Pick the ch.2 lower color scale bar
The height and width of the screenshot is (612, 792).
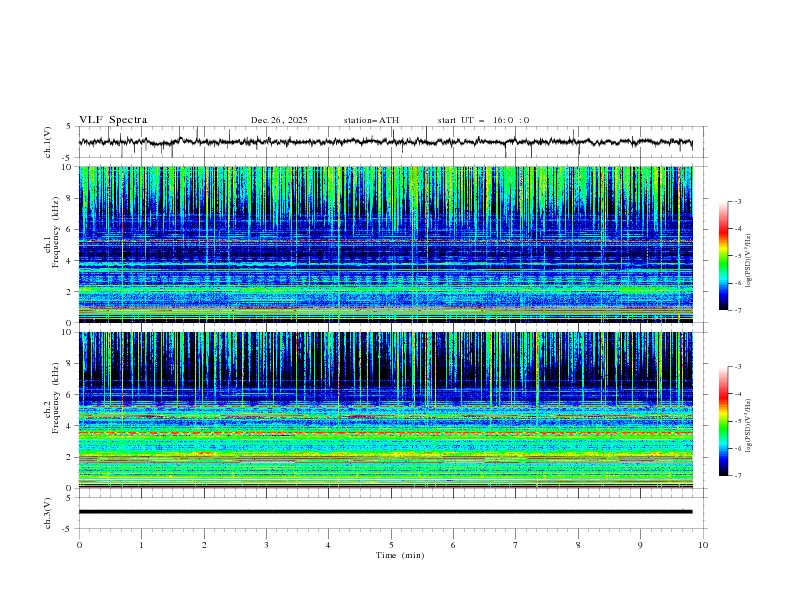[724, 420]
